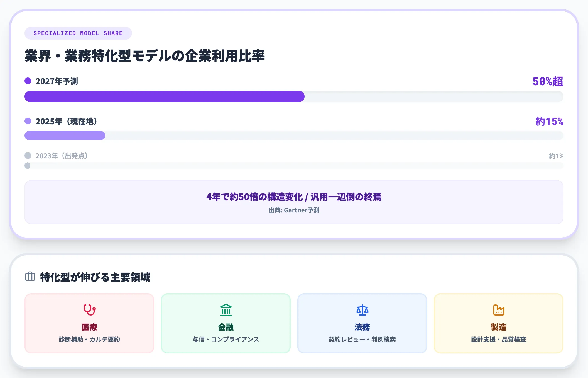Click the 出典: Gartner予測 source line
The width and height of the screenshot is (588, 378).
click(x=294, y=210)
